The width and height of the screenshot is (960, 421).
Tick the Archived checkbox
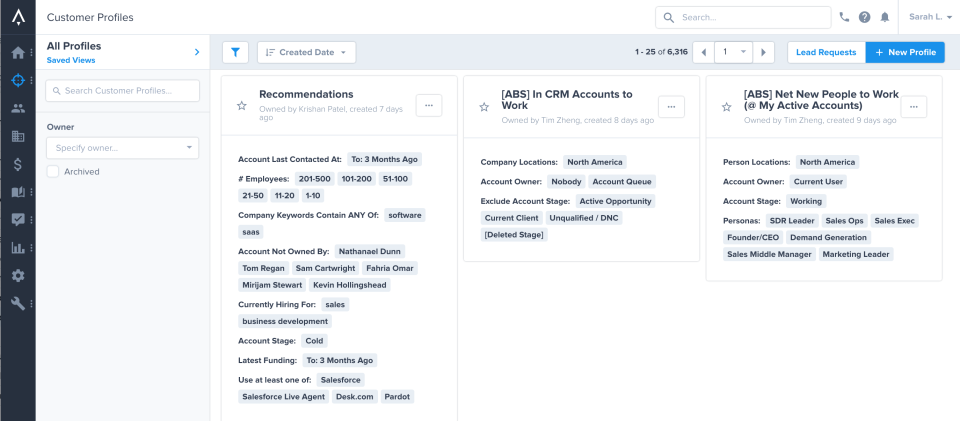[x=53, y=172]
